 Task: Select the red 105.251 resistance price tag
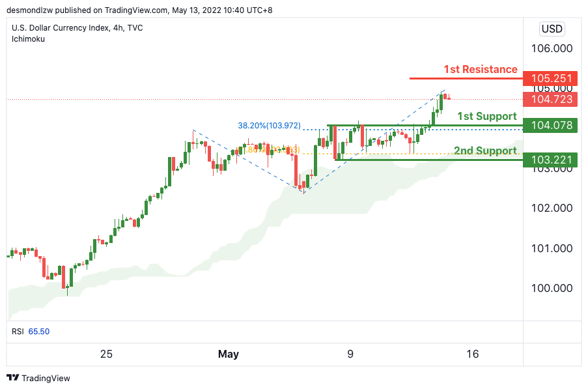[551, 78]
